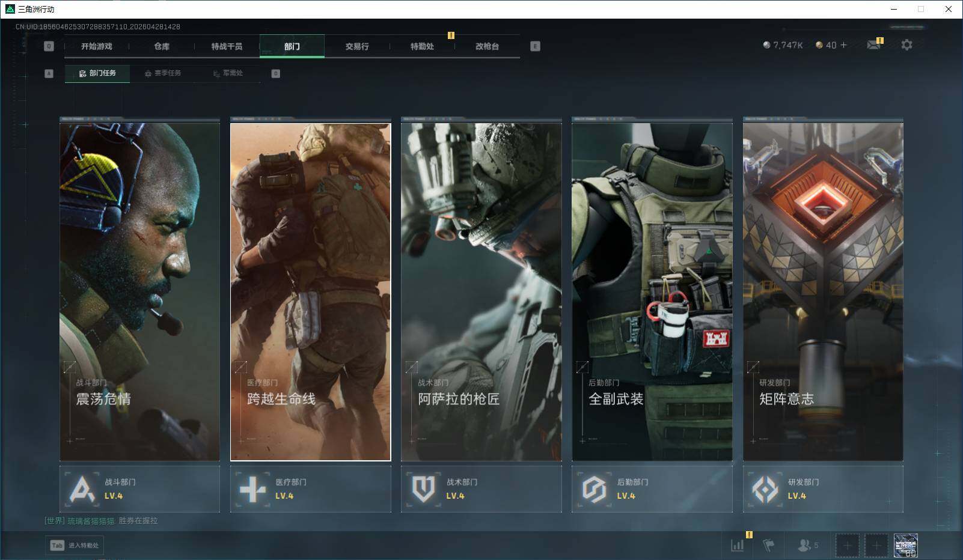Viewport: 963px width, 560px height.
Task: Click the Q previous-tab key icon
Action: tap(49, 46)
